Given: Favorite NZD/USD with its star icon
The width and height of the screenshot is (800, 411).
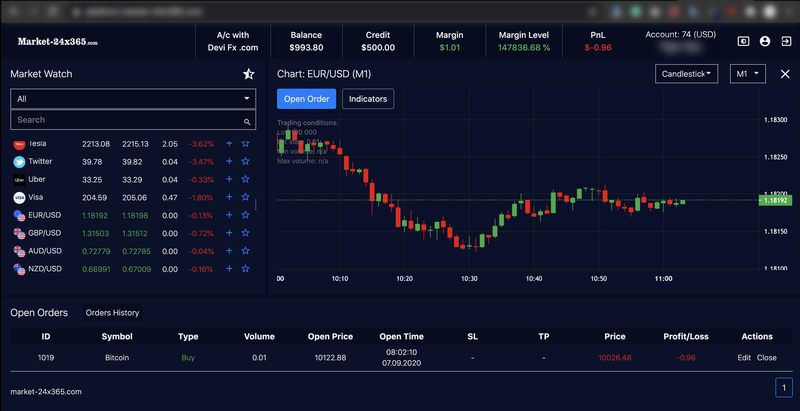Looking at the screenshot, I should click(245, 269).
